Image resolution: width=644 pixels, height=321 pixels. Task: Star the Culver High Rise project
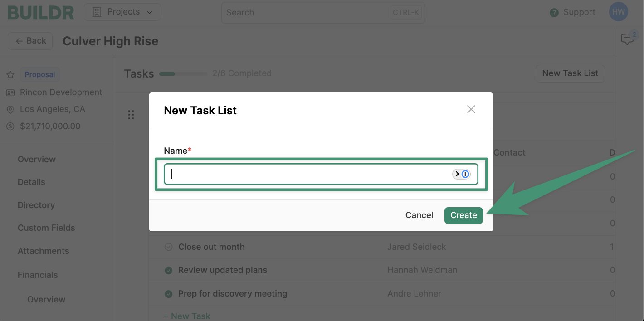coord(10,75)
